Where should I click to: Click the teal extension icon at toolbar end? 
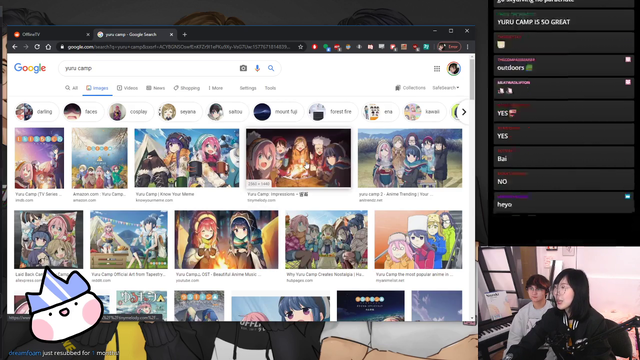426,47
